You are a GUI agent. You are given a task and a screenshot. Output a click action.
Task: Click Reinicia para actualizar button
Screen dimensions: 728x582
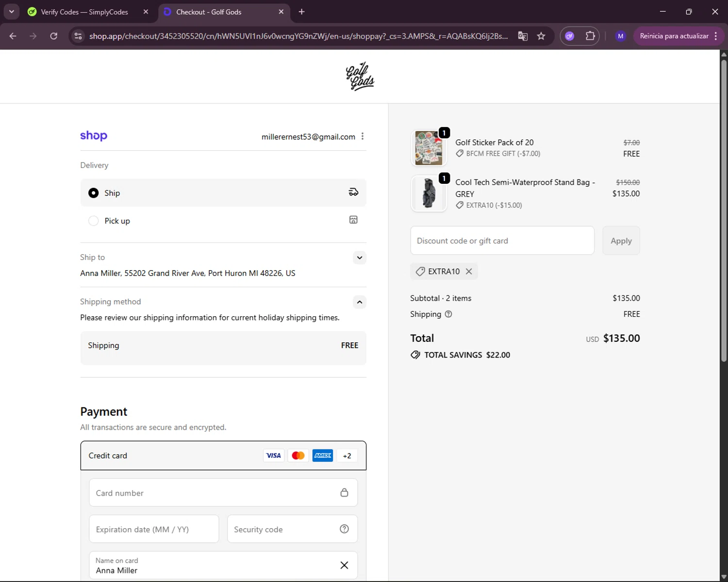(674, 36)
